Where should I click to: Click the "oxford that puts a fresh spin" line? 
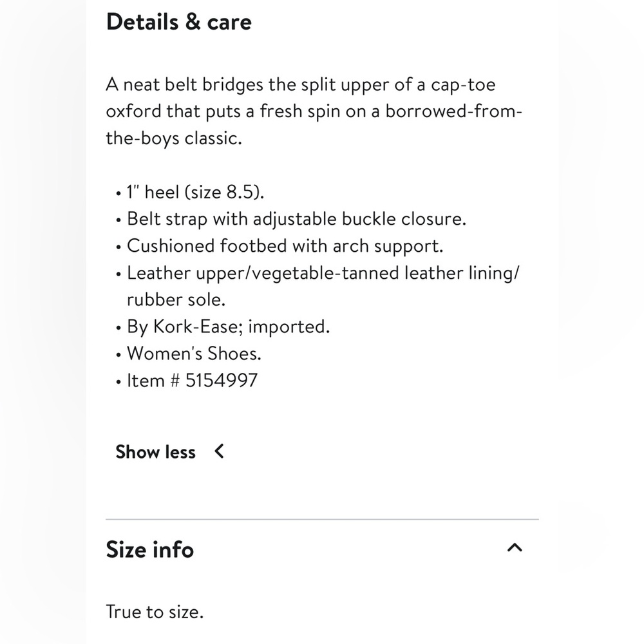click(x=314, y=111)
